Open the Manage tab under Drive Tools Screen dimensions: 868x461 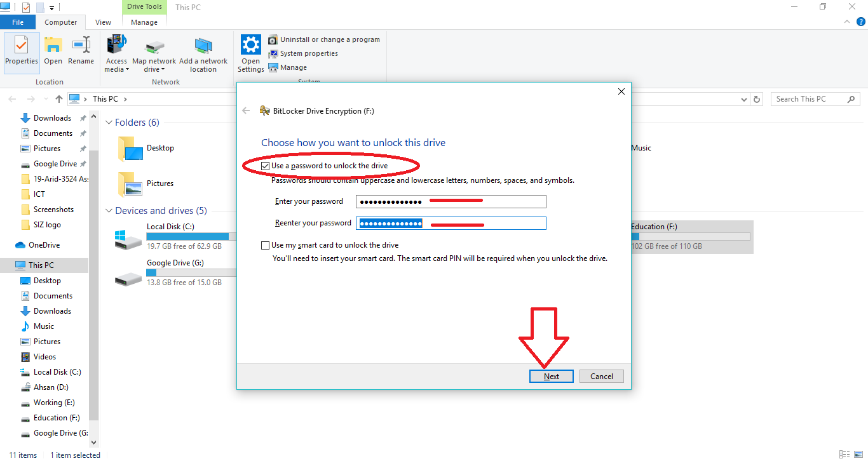click(144, 22)
